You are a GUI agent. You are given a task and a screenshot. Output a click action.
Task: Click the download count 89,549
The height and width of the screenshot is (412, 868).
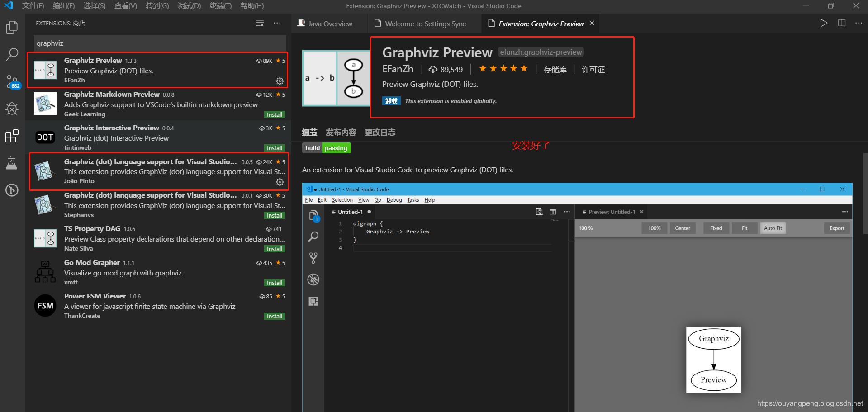point(446,70)
